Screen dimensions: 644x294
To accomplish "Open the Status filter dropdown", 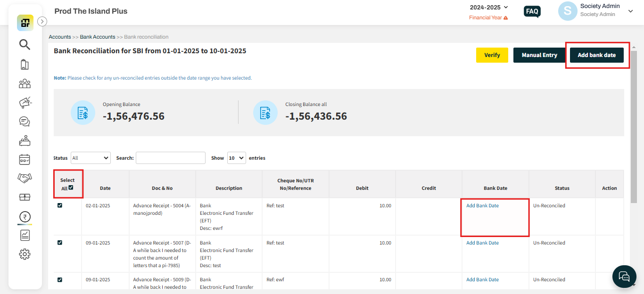I will [91, 158].
